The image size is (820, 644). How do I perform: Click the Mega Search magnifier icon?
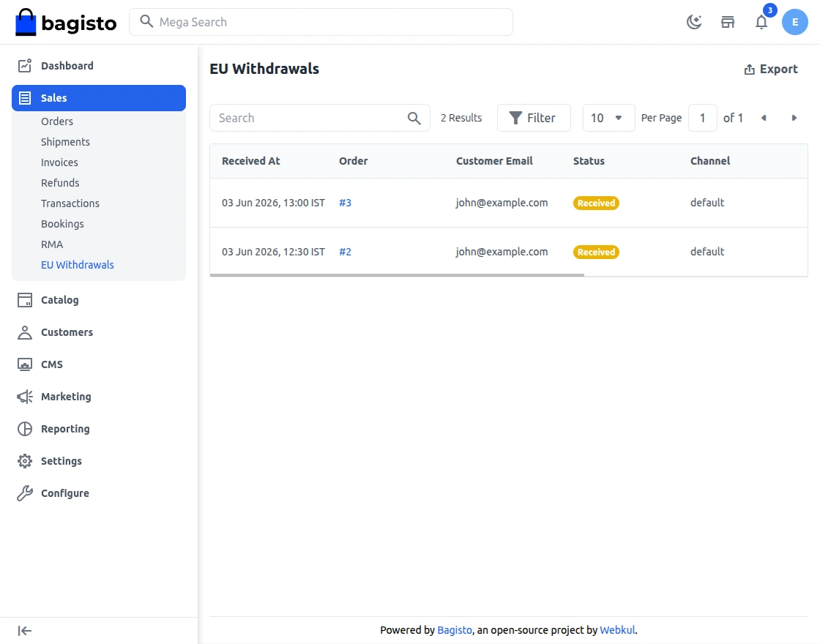pyautogui.click(x=146, y=21)
